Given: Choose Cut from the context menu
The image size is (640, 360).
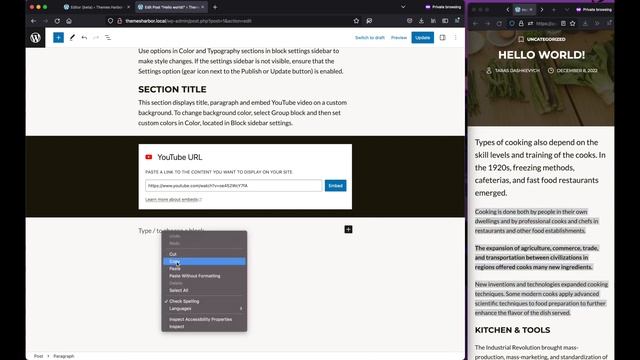Looking at the screenshot, I should point(204,254).
